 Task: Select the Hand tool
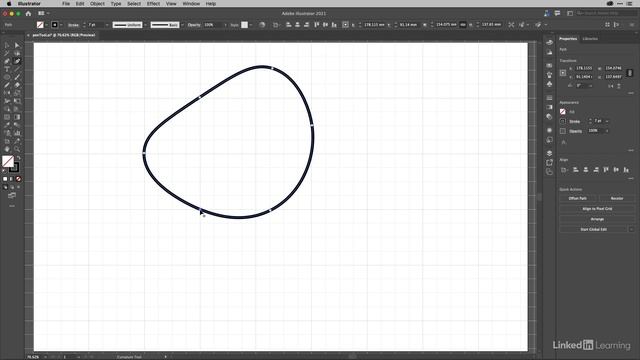7,149
